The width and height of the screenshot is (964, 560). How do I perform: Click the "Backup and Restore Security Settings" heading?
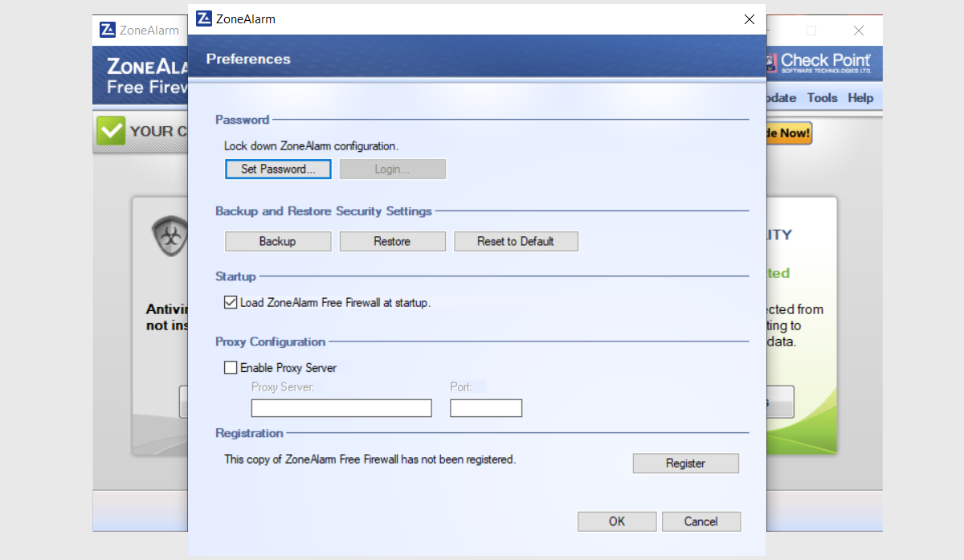324,211
